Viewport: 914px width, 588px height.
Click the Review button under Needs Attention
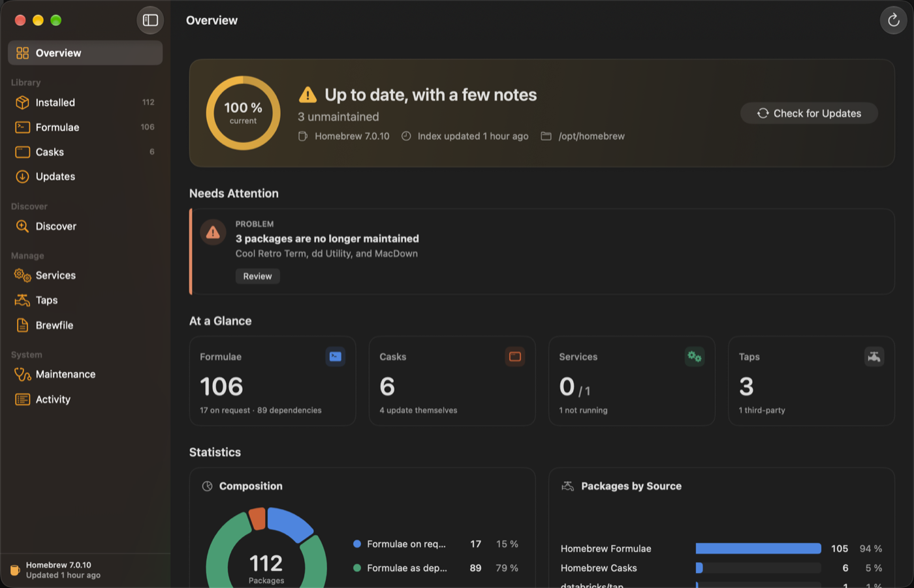pos(258,276)
